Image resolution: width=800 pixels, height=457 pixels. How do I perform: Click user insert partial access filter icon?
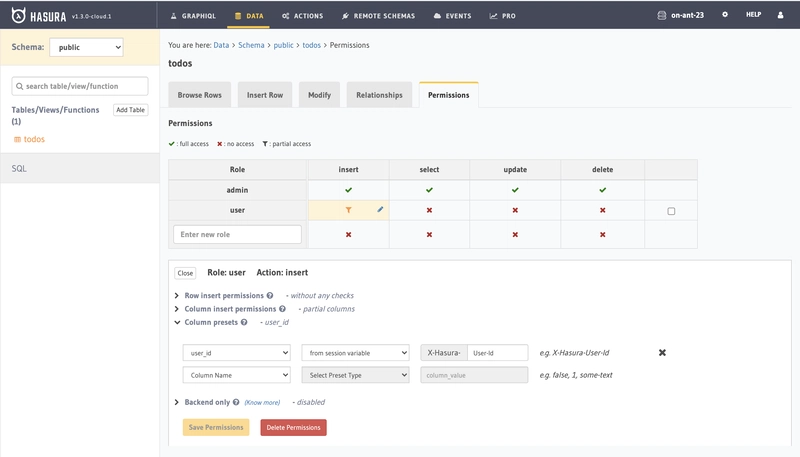(348, 210)
